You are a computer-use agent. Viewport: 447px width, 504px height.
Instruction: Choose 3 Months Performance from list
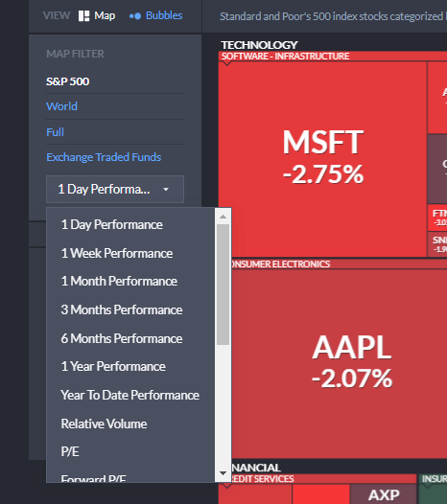click(130, 309)
